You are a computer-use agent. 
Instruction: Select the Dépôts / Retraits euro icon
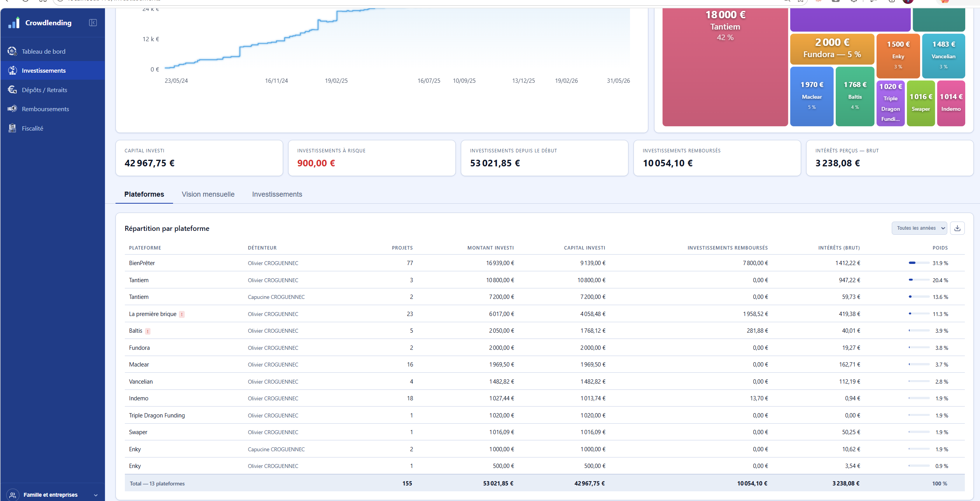[x=12, y=90]
